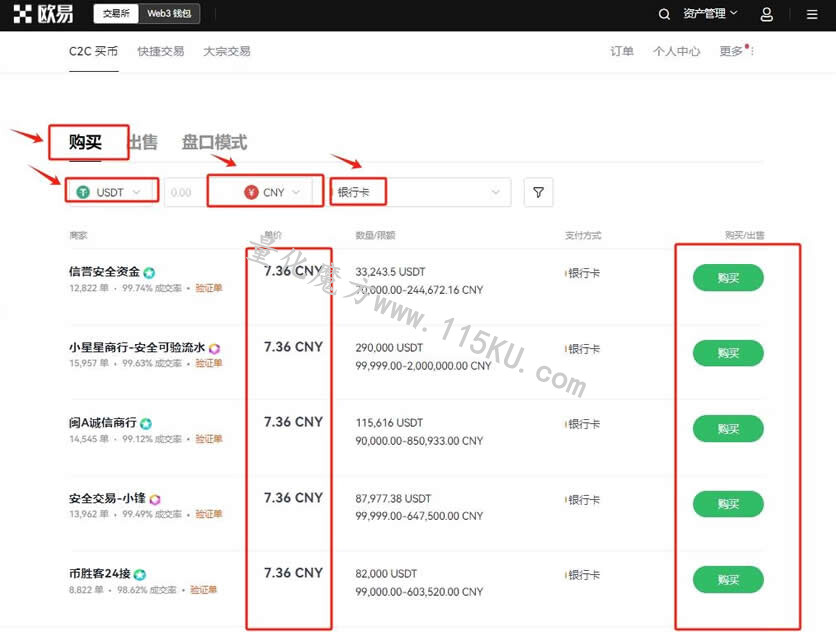The image size is (836, 632).
Task: Open merchant 安全交易-小锋
Action: [x=107, y=498]
